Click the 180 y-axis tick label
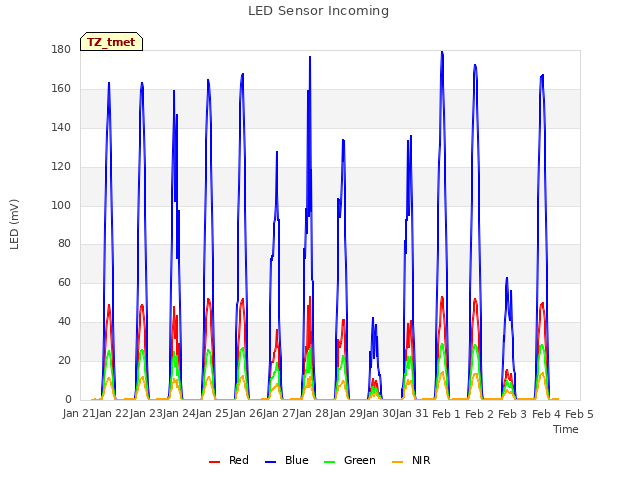The image size is (640, 480). [61, 50]
